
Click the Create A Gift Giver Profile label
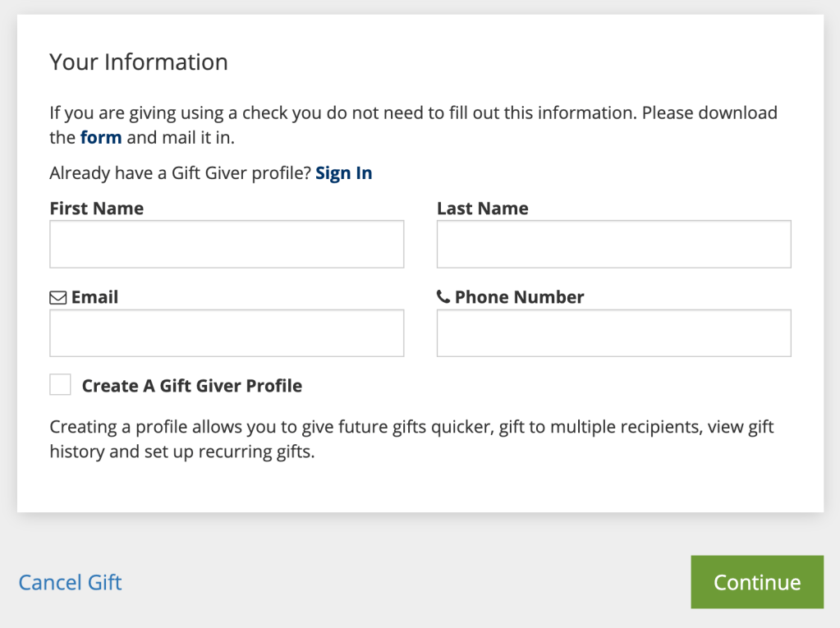190,384
